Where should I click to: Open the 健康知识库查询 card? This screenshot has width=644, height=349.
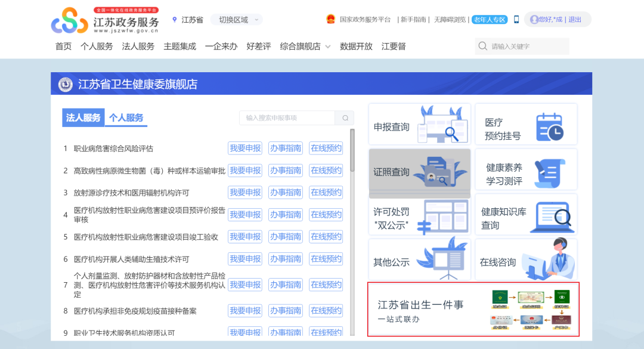pyautogui.click(x=526, y=215)
